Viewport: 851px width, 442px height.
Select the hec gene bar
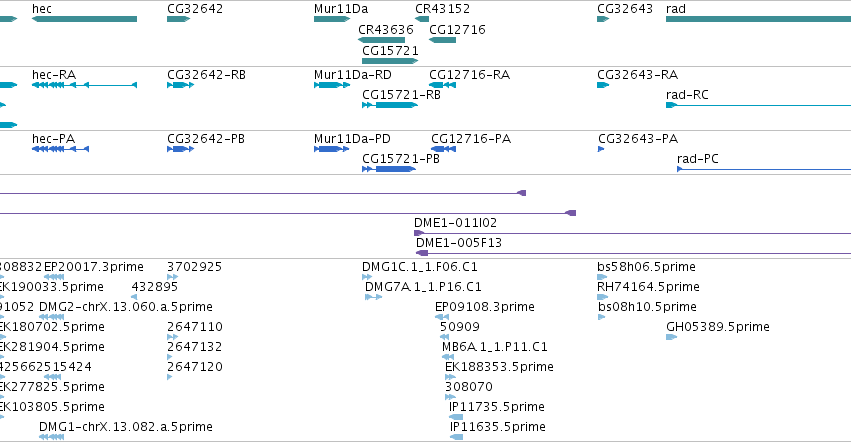click(x=85, y=19)
